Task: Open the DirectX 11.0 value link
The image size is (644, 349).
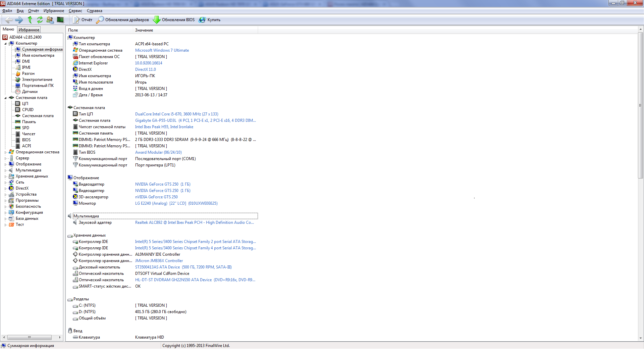Action: pos(146,69)
